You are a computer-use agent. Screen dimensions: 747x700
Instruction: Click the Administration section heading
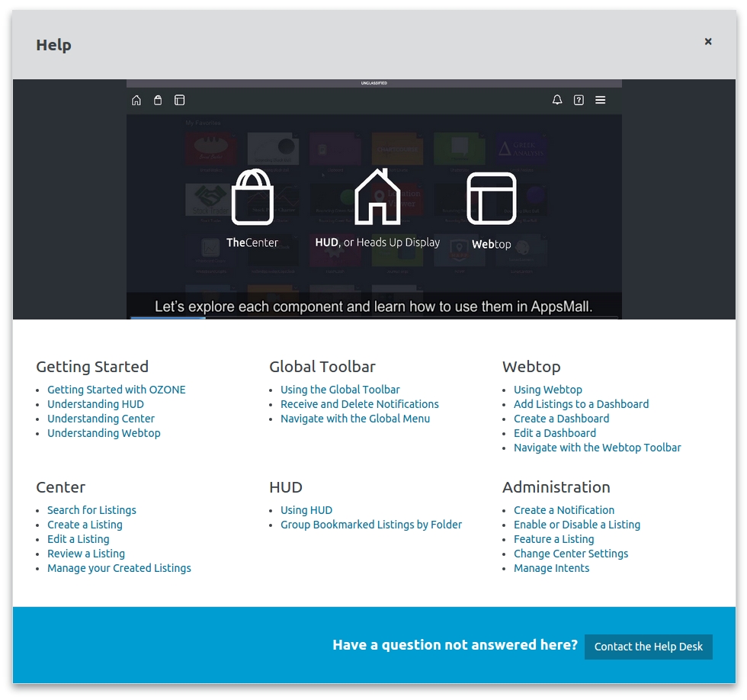[556, 487]
